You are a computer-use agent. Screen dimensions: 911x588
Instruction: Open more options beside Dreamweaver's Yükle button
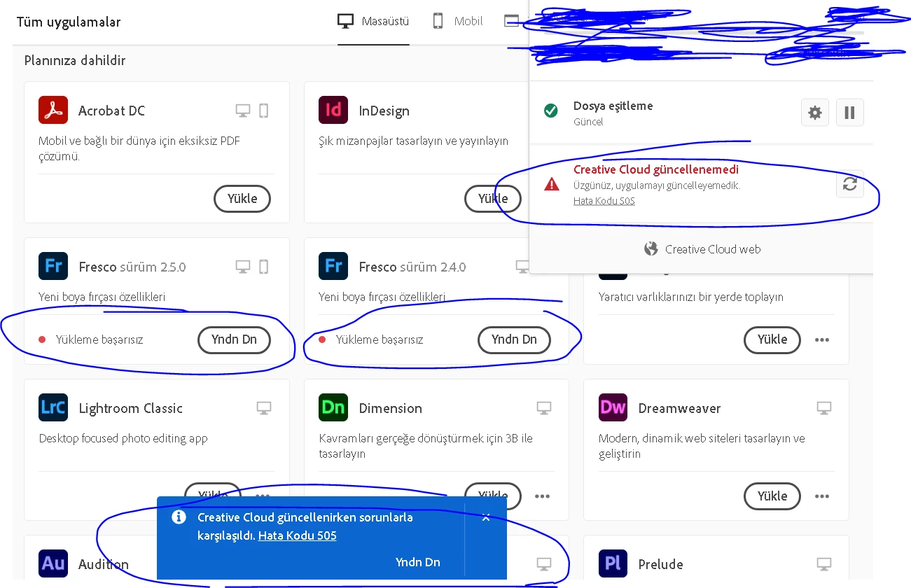point(822,496)
